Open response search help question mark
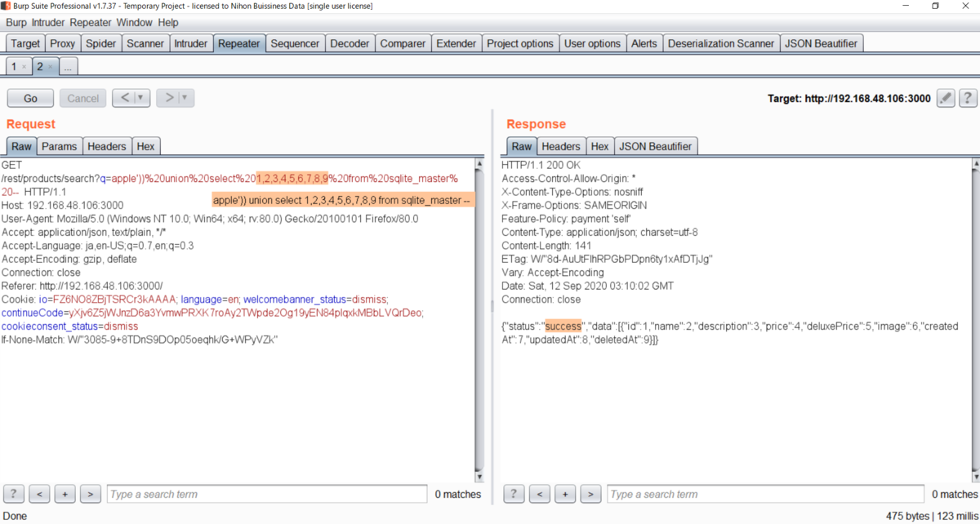This screenshot has width=980, height=524. tap(514, 494)
